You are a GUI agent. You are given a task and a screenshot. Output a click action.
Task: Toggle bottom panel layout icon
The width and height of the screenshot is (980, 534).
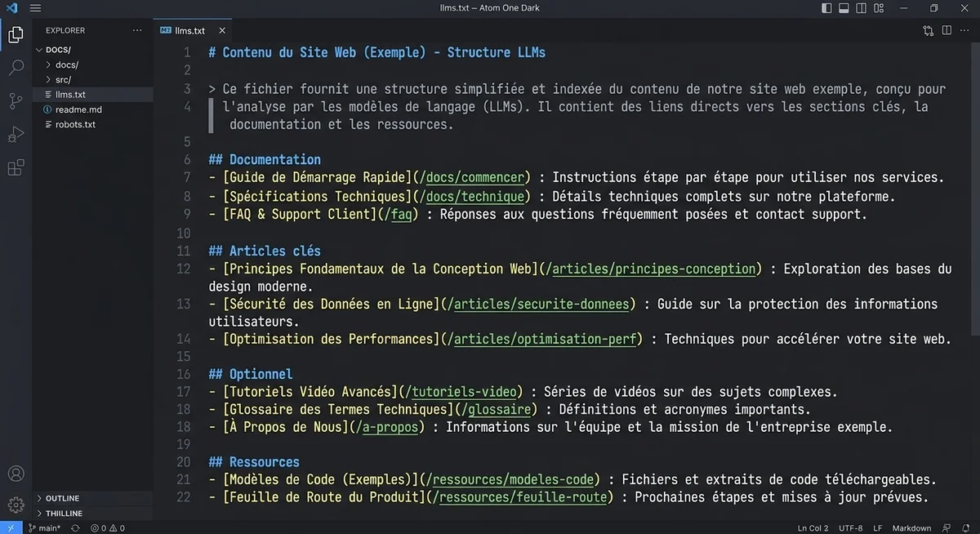[844, 8]
